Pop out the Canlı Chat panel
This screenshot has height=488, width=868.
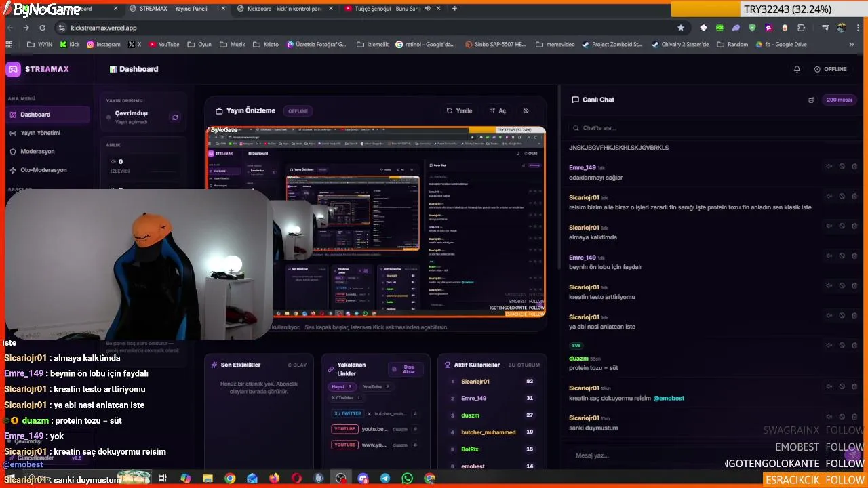click(811, 100)
